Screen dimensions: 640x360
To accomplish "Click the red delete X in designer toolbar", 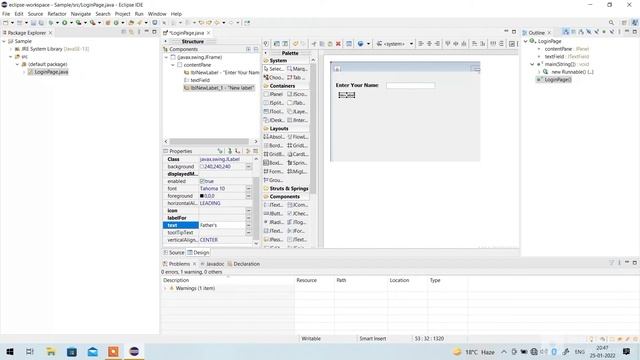I will [x=338, y=44].
